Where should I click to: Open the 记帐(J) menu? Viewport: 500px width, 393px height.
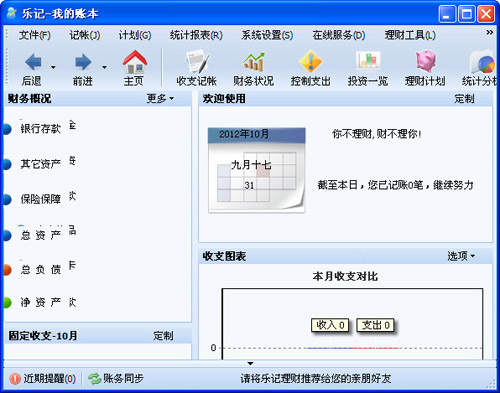coord(84,35)
